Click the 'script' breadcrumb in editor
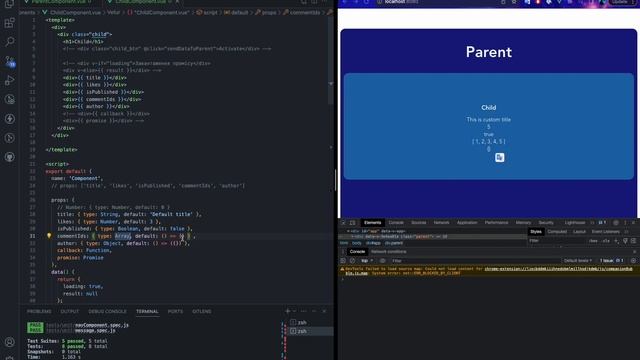The width and height of the screenshot is (640, 360). tap(210, 12)
